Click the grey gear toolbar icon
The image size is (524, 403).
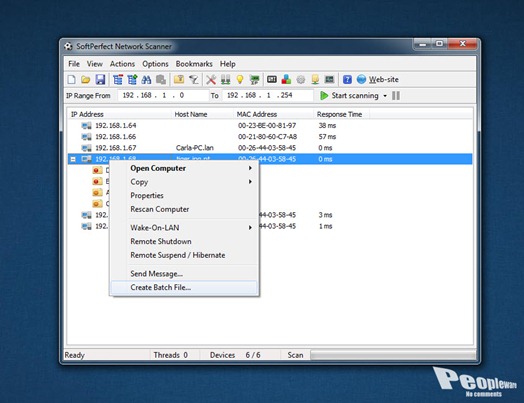301,80
